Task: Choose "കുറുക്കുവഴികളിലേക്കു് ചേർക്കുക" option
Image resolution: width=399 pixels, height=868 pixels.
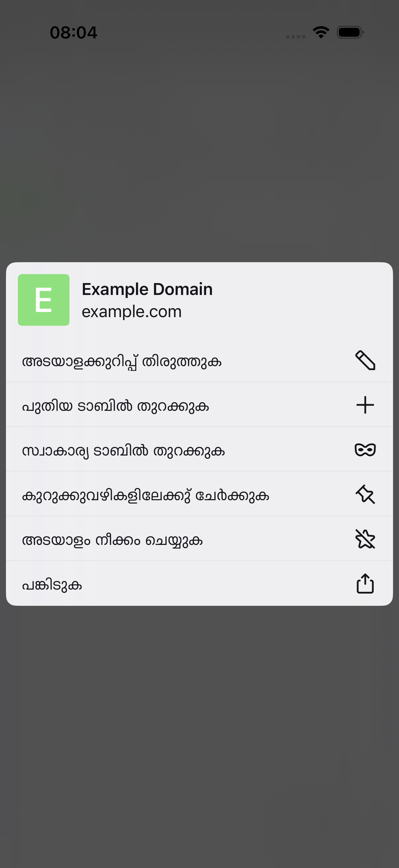Action: click(199, 494)
